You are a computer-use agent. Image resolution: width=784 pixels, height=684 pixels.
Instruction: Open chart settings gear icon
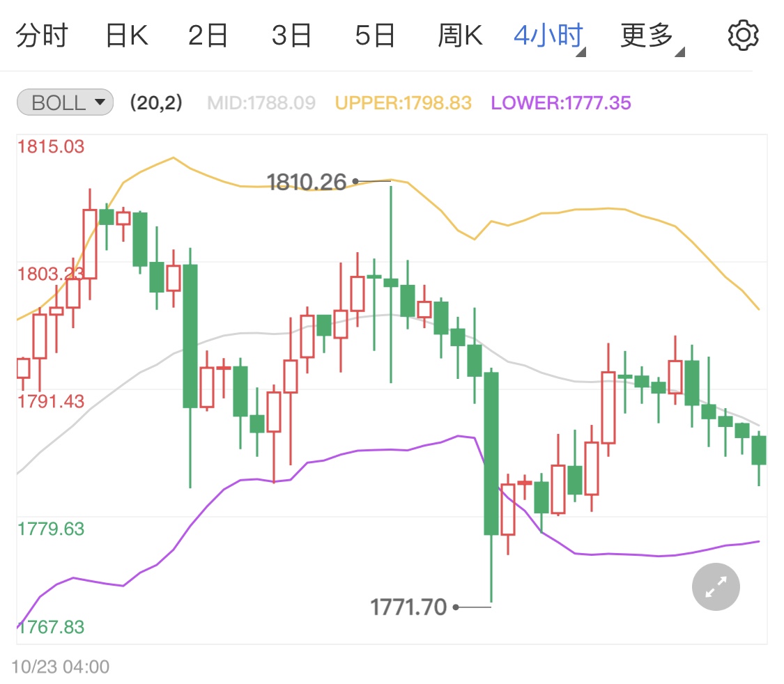pyautogui.click(x=743, y=36)
